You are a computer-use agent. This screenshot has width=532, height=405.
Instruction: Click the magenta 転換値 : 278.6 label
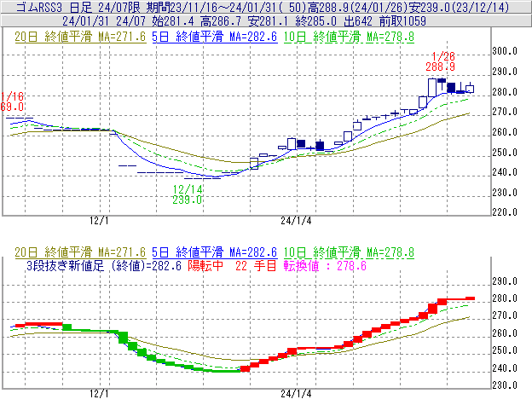325,265
